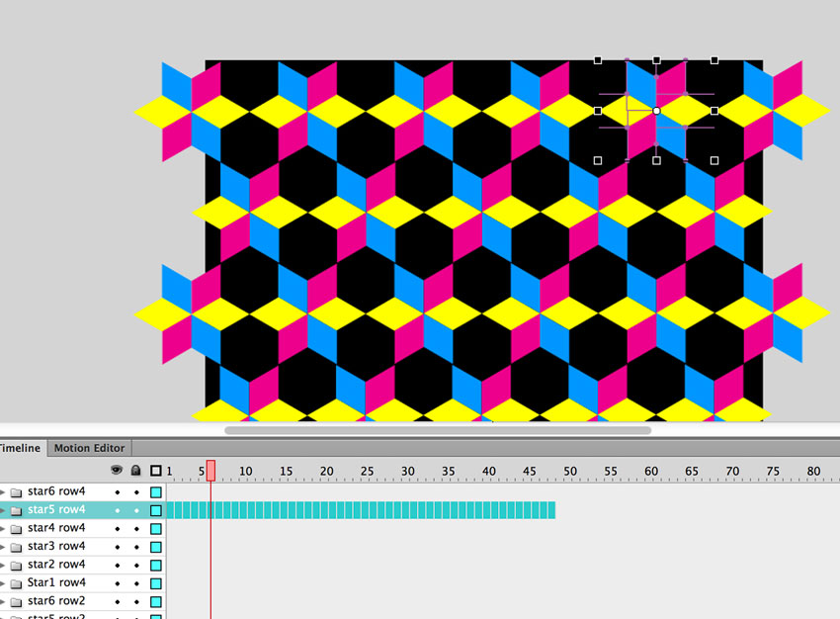
Task: Click the selected frame span of star5 row4
Action: [x=361, y=510]
